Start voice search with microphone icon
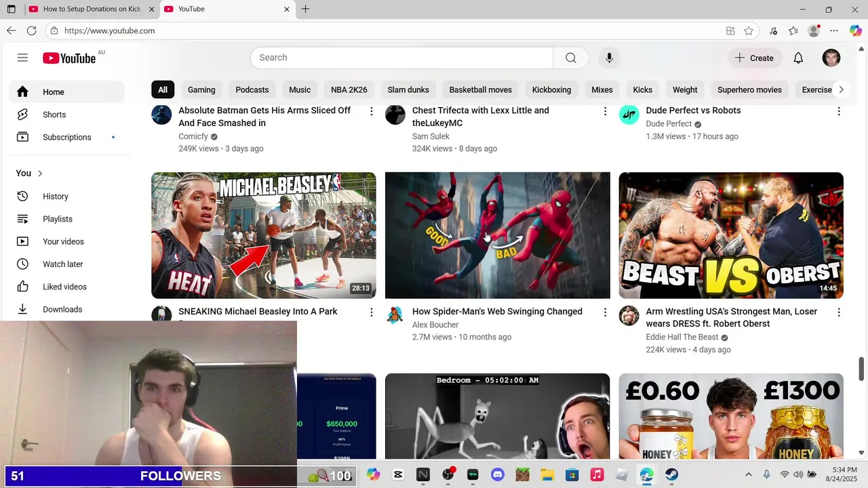Screen dimensions: 868x488 click(x=609, y=58)
